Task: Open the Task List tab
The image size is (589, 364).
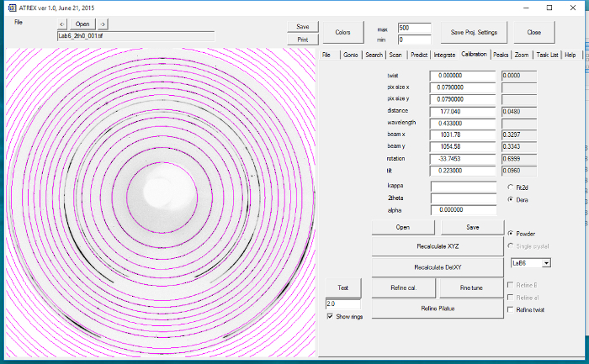Action: [x=547, y=55]
